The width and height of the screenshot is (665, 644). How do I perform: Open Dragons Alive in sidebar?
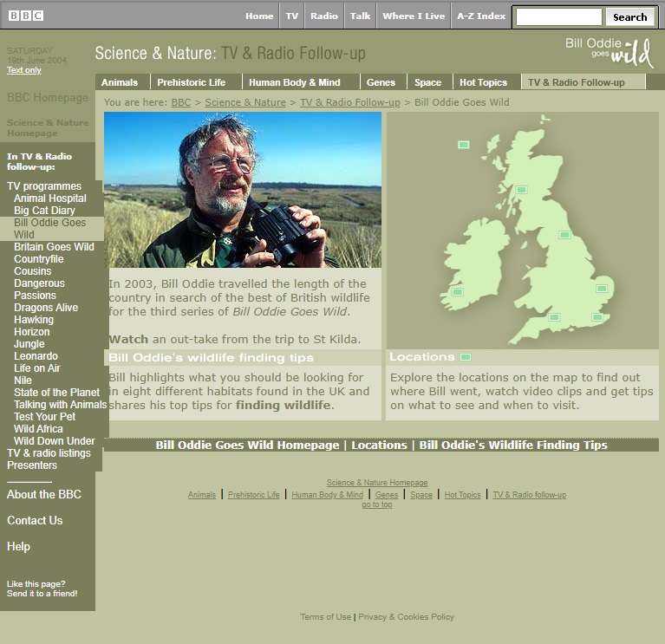click(x=46, y=308)
